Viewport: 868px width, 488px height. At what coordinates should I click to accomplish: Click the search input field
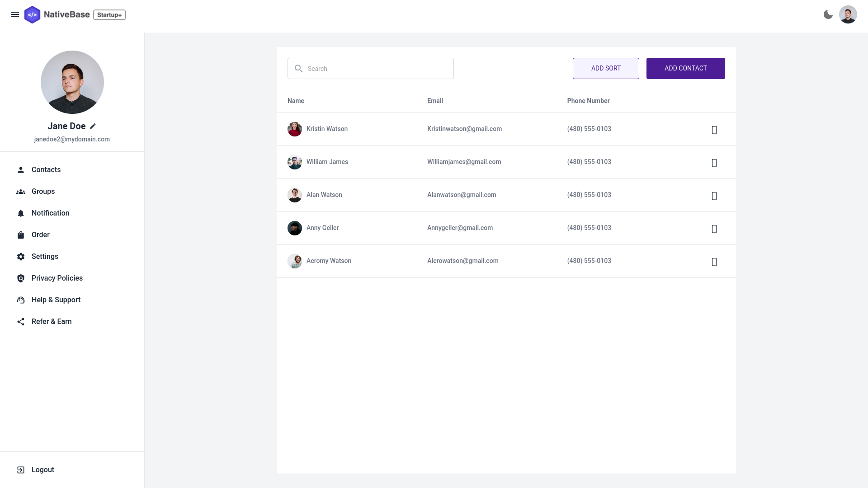pyautogui.click(x=370, y=68)
